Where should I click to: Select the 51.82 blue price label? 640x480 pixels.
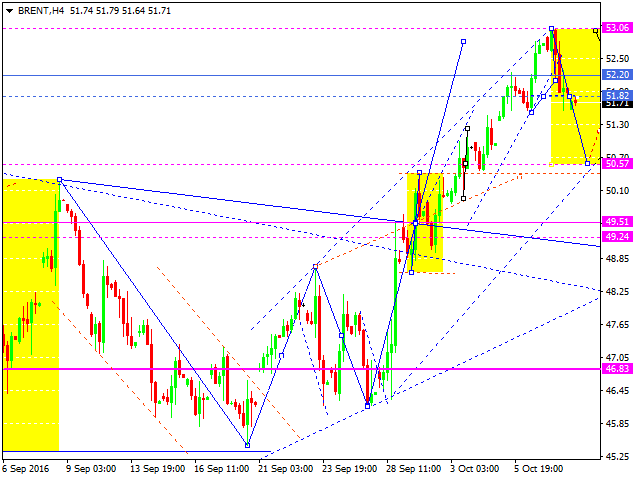pos(618,96)
